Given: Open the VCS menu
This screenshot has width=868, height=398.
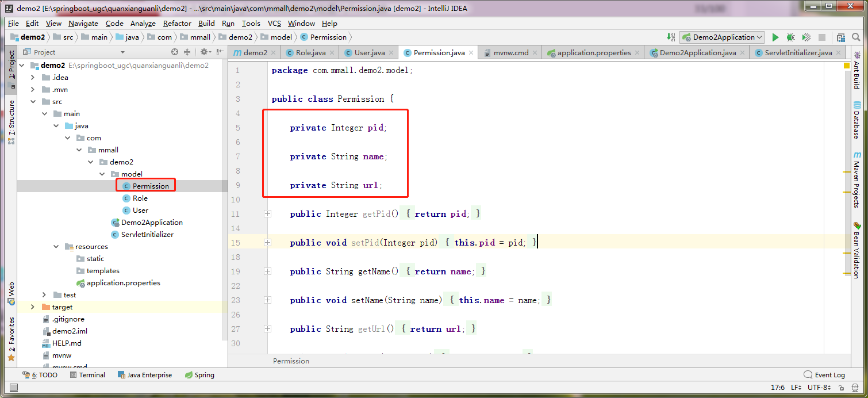Looking at the screenshot, I should pos(275,24).
